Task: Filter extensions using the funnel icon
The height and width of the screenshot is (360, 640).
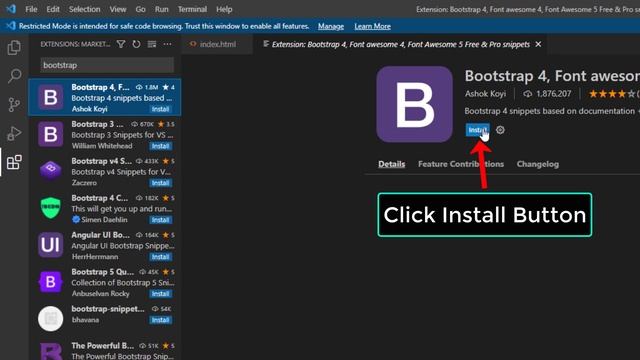Action: click(121, 44)
